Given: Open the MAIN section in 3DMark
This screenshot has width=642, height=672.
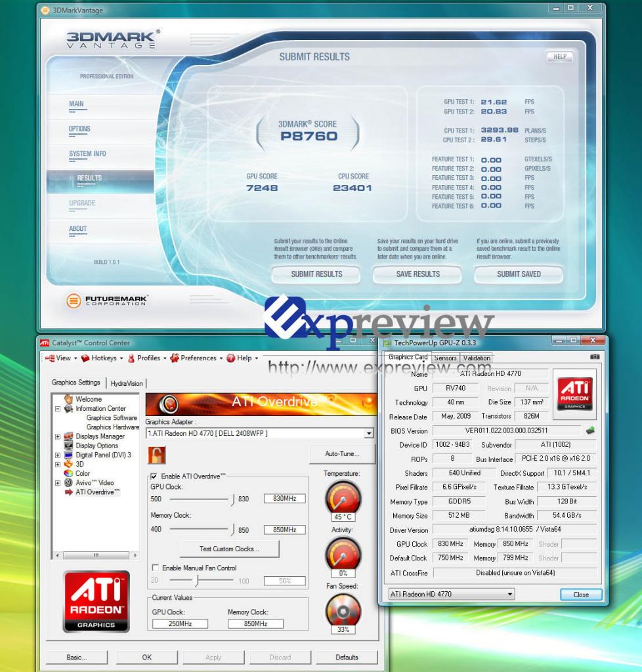Looking at the screenshot, I should [76, 104].
